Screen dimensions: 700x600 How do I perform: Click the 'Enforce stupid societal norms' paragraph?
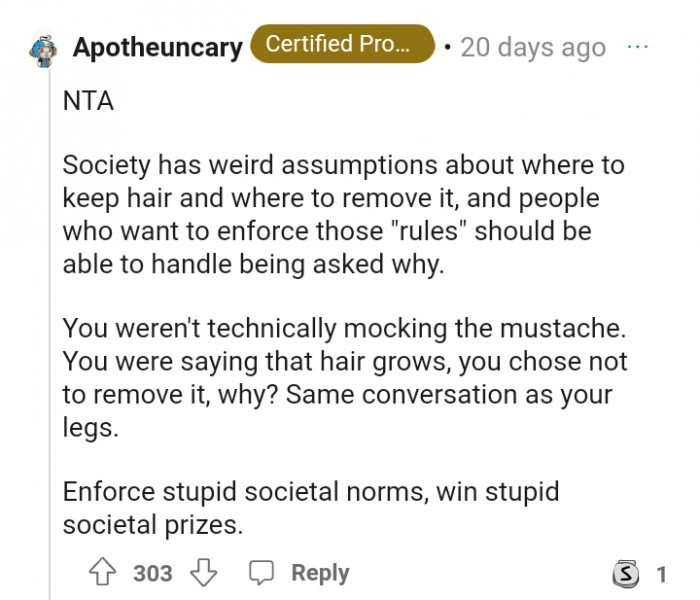(310, 507)
